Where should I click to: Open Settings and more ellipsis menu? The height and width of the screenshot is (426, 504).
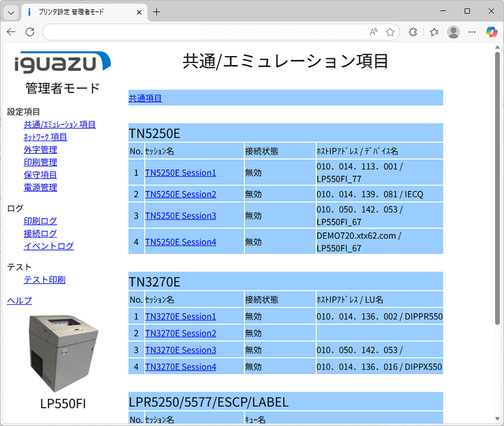(472, 32)
